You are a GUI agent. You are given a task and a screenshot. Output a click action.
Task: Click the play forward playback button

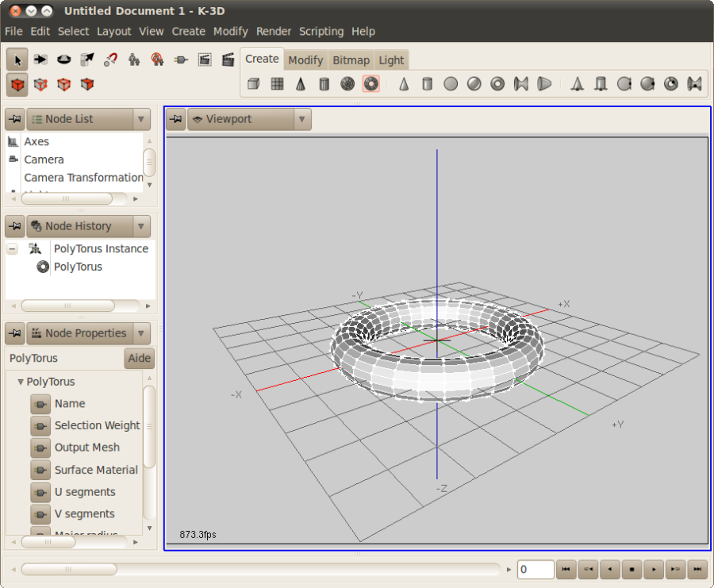[654, 569]
